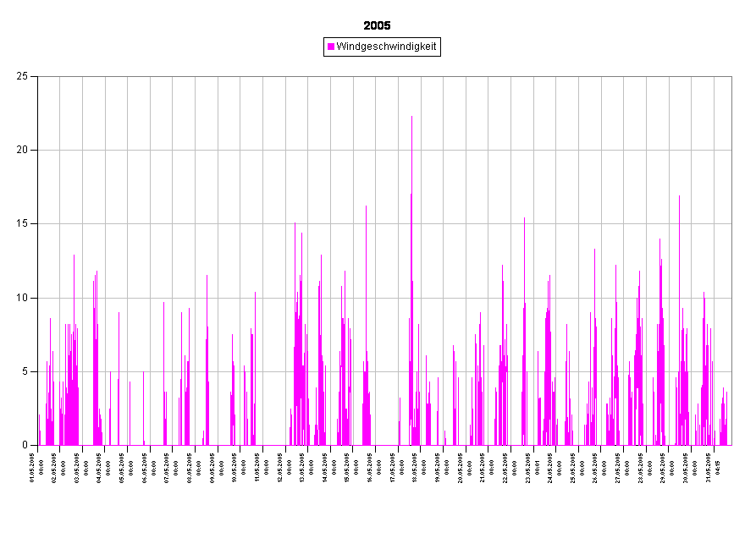Click the magenta Windgeschwindigkeit legend color square
This screenshot has height=560, width=756.
pyautogui.click(x=331, y=47)
